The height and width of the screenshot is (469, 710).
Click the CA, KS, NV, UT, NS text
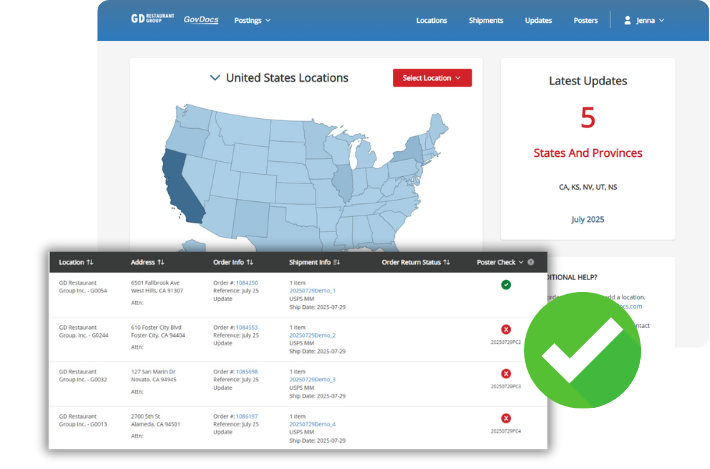click(x=588, y=187)
